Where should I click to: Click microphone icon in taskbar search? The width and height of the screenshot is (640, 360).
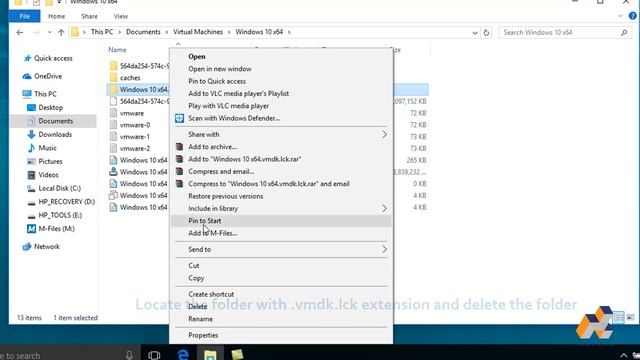[x=129, y=355]
